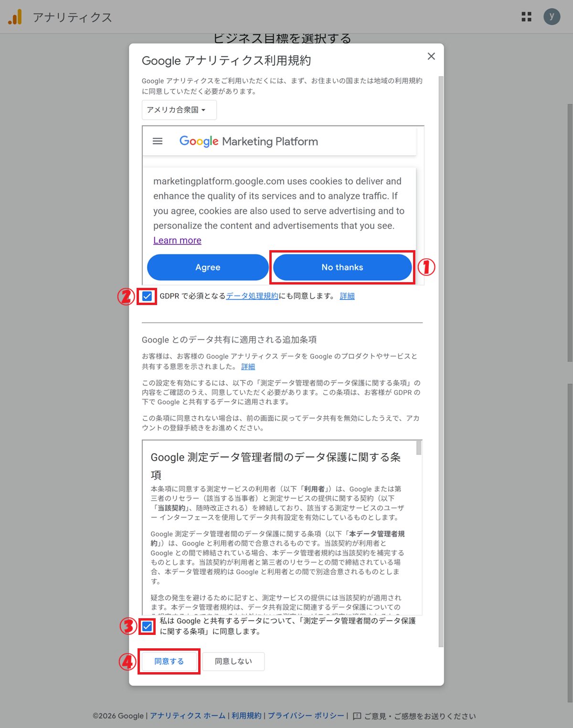Open the Google apps grid icon
Viewport: 573px width, 728px height.
pos(526,17)
